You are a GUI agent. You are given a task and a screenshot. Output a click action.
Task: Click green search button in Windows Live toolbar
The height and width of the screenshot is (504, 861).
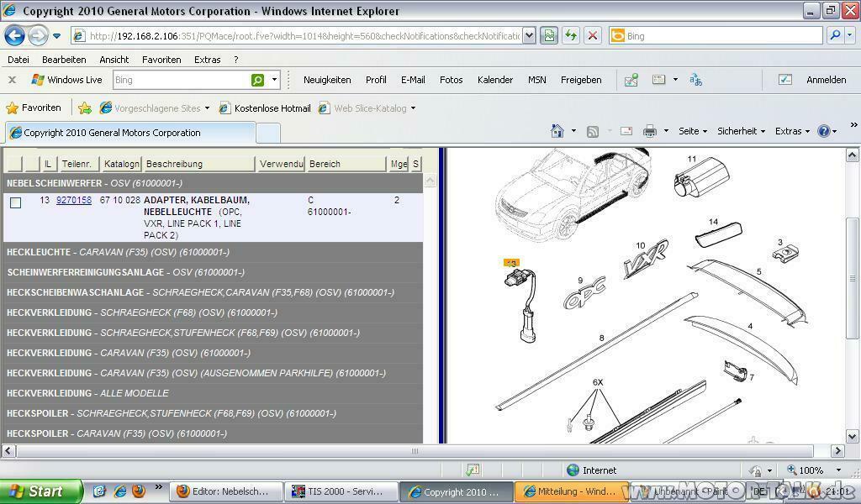257,80
